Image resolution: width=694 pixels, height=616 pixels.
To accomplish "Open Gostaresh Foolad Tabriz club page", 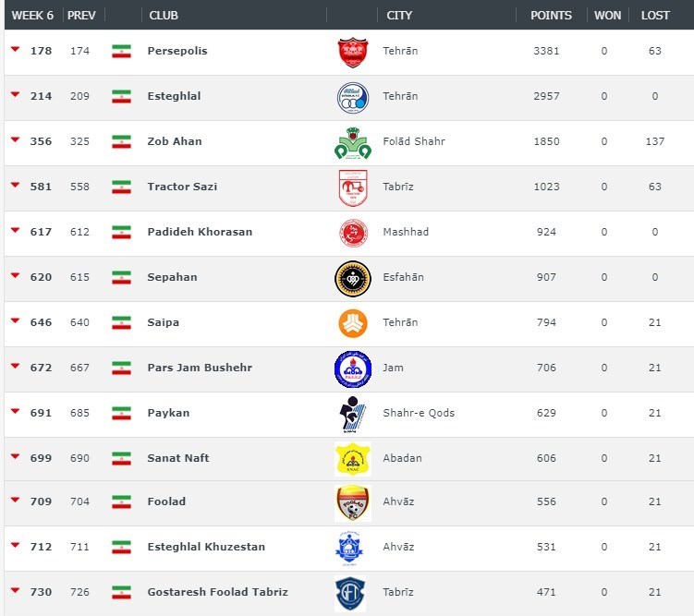I will (217, 592).
